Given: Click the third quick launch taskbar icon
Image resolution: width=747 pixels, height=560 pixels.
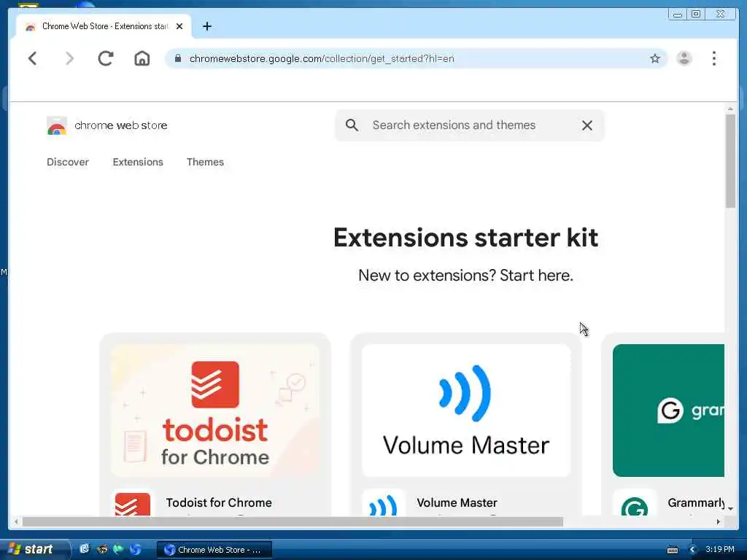Looking at the screenshot, I should coord(118,549).
